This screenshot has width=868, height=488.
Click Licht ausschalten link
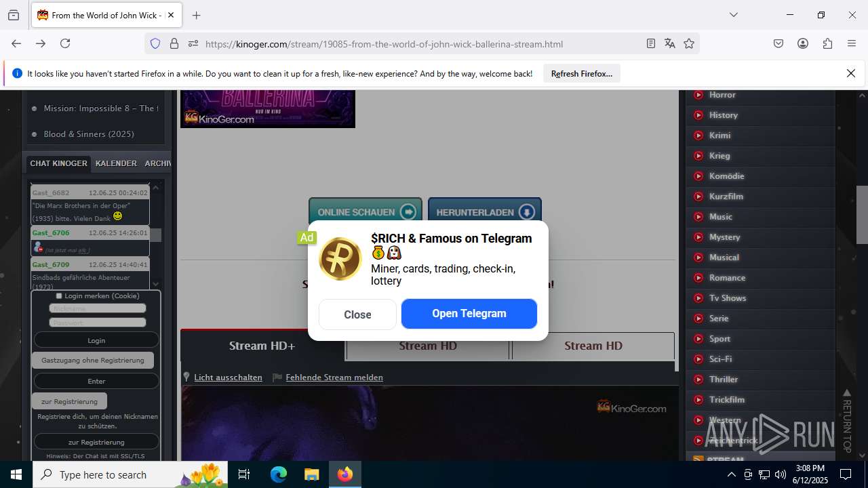point(228,378)
